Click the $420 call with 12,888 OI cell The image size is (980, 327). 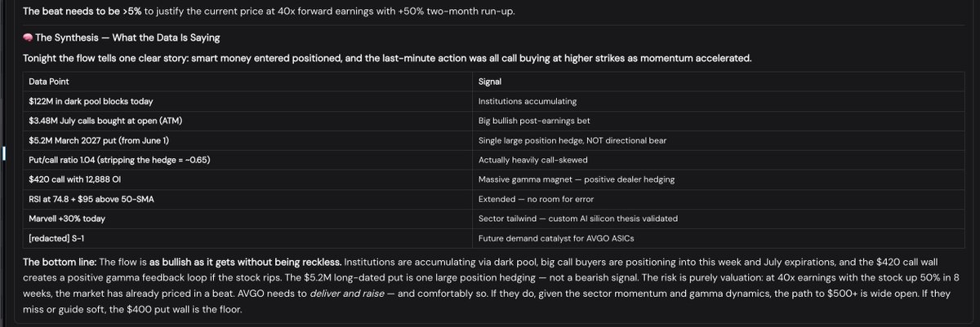[248, 179]
